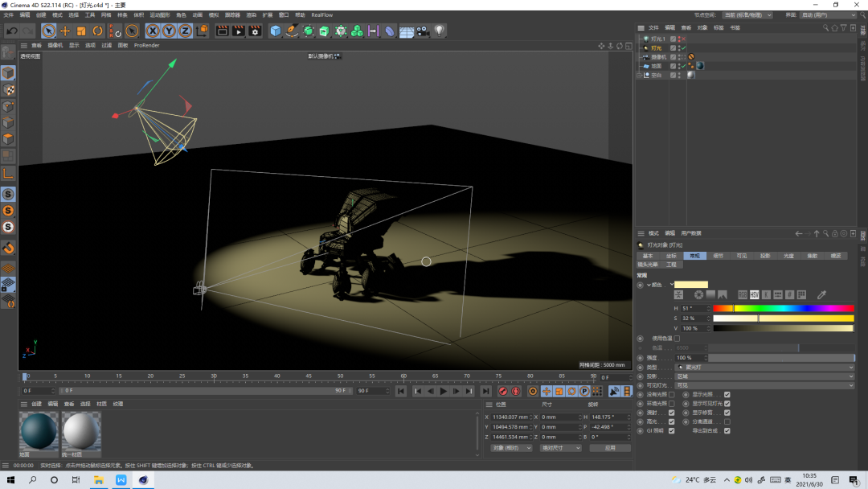
Task: Open the 绝对尺寸 size dropdown
Action: 560,448
